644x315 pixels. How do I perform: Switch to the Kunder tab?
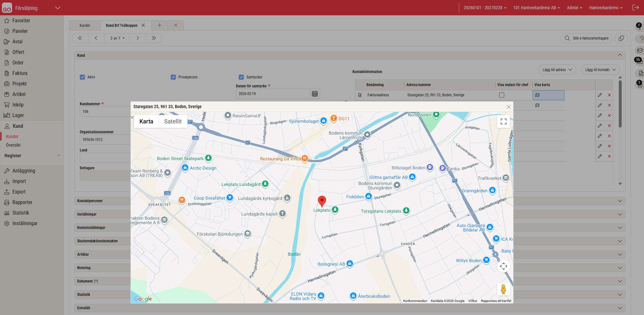click(x=85, y=26)
